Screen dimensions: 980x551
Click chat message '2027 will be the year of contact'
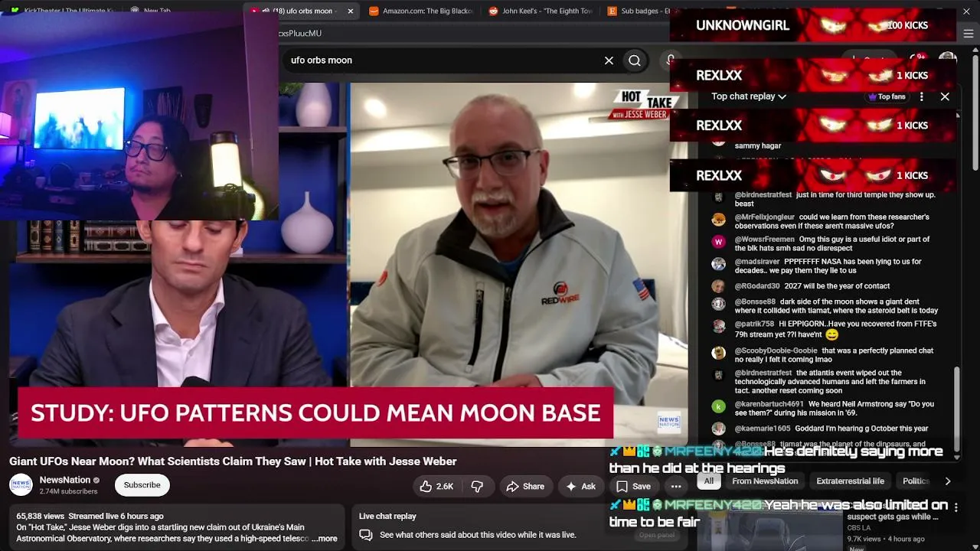(x=837, y=286)
